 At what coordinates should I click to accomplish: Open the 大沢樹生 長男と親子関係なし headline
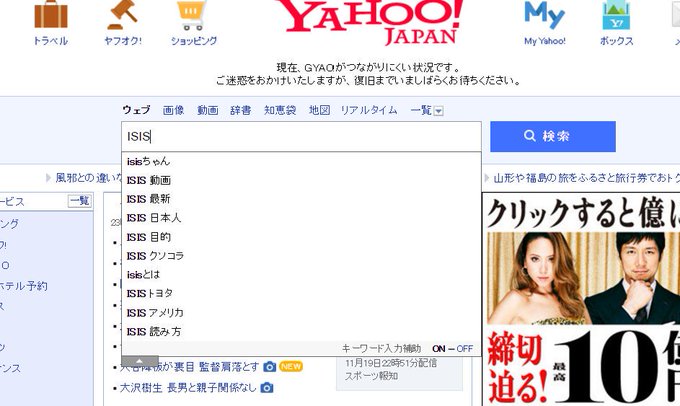click(188, 388)
